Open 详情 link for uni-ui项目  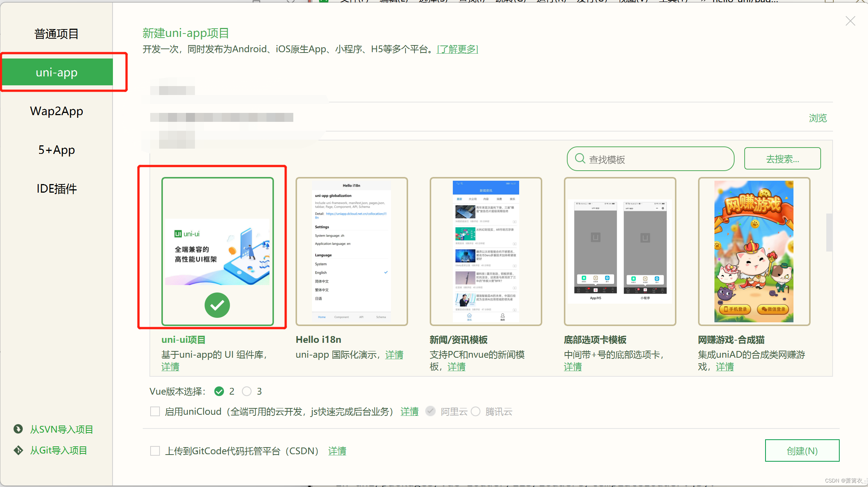click(x=170, y=367)
